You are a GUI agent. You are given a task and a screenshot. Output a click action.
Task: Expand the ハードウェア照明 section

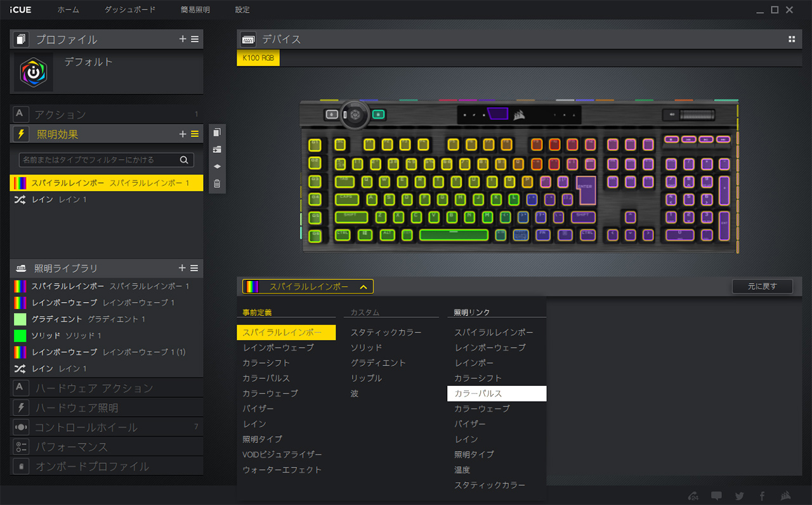[x=107, y=408]
